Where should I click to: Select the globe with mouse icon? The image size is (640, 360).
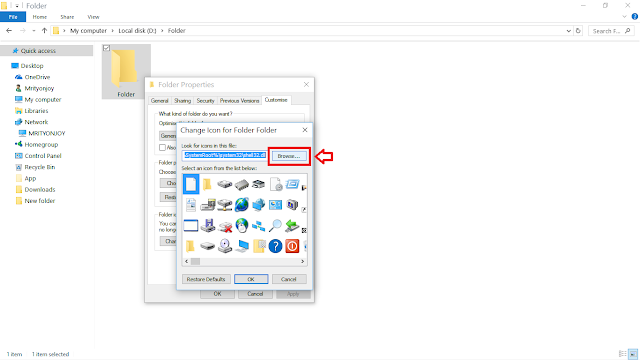[x=242, y=225]
